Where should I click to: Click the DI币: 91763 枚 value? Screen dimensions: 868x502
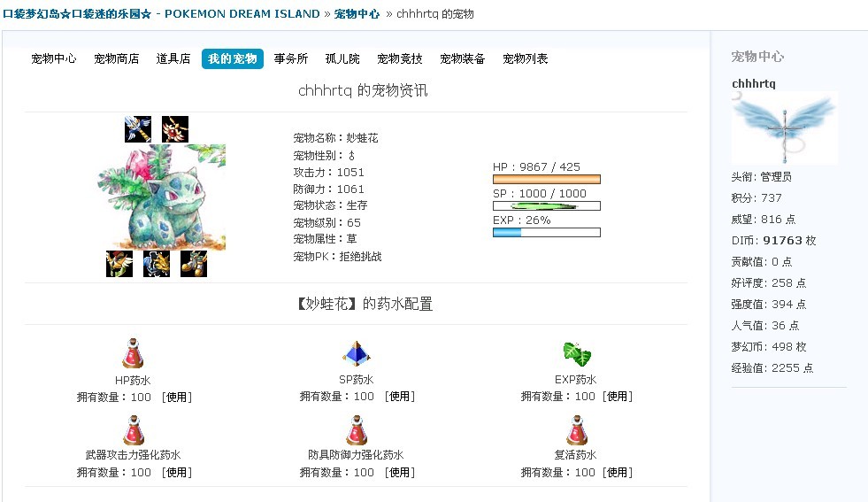[x=774, y=241]
